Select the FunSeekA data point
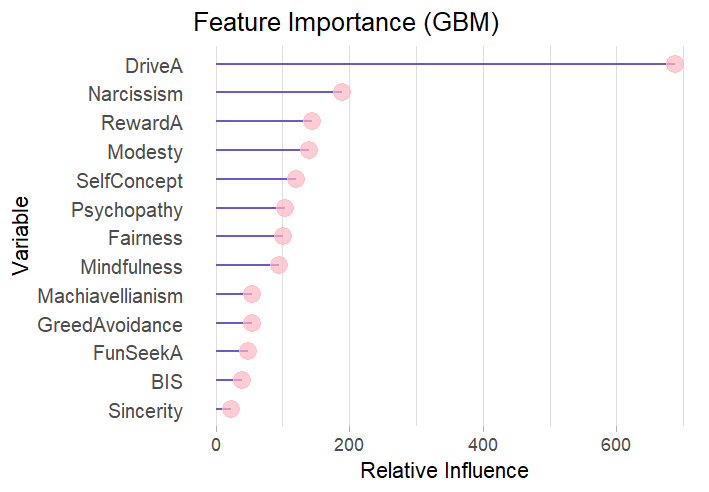 [x=248, y=351]
